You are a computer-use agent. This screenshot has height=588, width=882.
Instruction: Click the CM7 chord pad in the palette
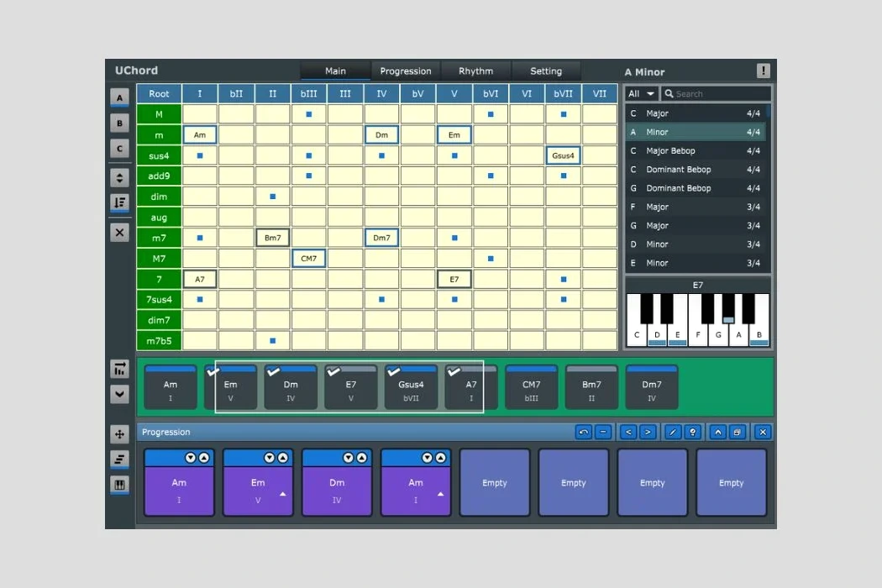tap(532, 387)
